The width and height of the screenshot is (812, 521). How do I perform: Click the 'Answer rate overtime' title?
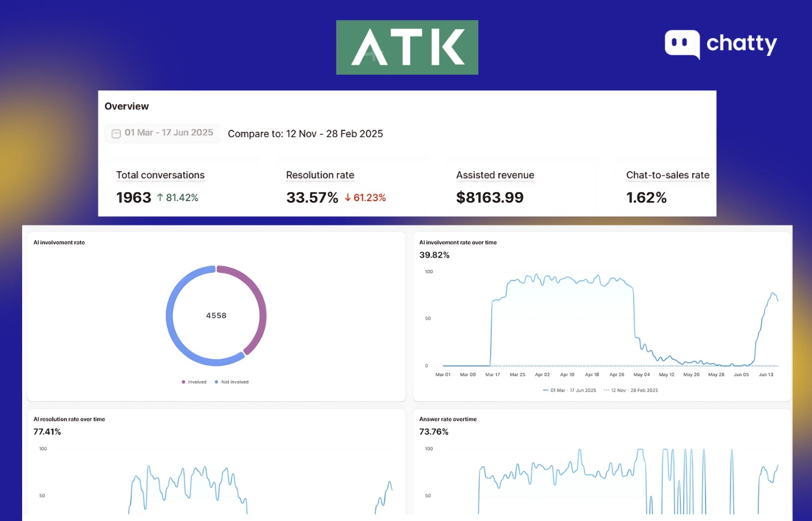(x=448, y=419)
